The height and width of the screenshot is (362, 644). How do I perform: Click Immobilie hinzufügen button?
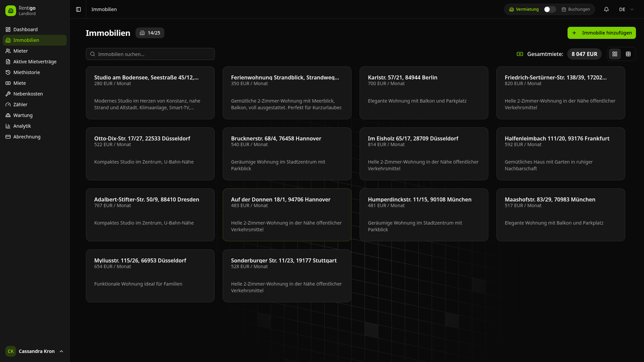[601, 33]
